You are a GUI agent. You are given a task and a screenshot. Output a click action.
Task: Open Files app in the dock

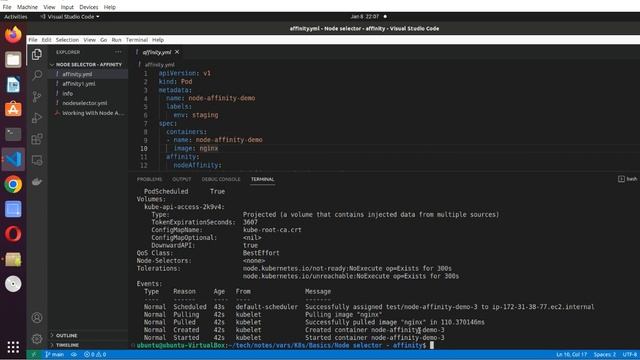[13, 60]
